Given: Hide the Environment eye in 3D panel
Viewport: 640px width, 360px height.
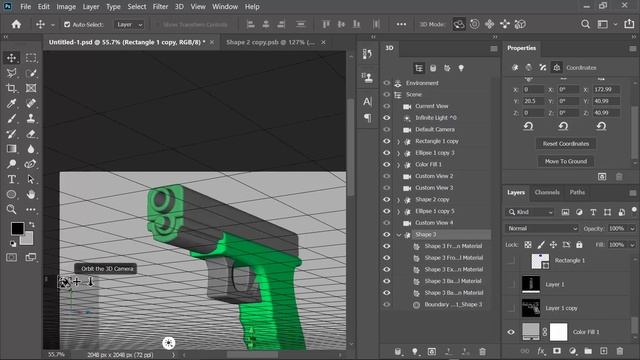Looking at the screenshot, I should [x=387, y=83].
